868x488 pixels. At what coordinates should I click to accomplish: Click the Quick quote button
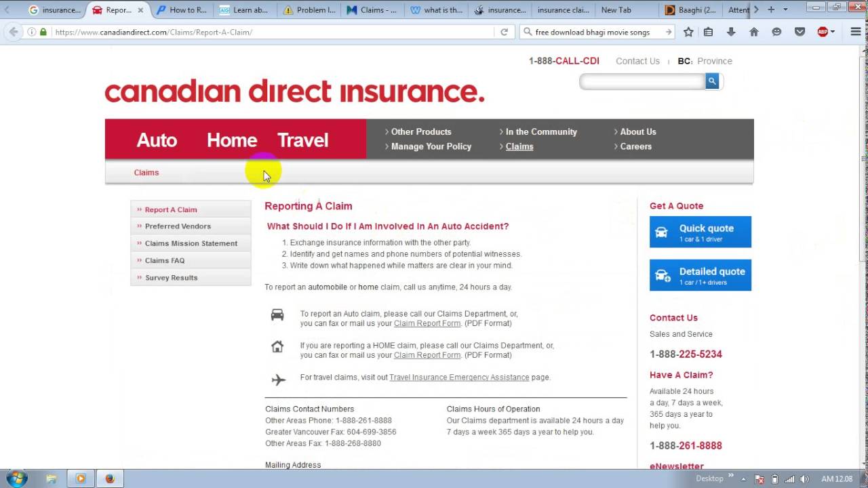(701, 232)
